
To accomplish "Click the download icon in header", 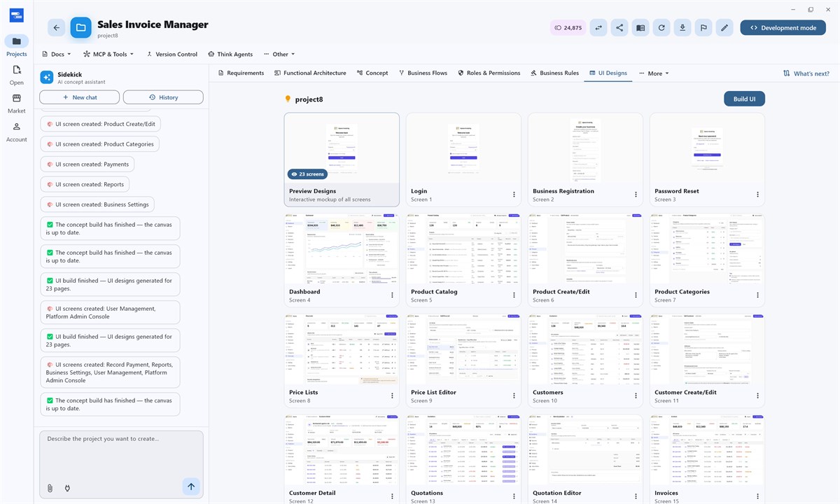I will (x=682, y=28).
